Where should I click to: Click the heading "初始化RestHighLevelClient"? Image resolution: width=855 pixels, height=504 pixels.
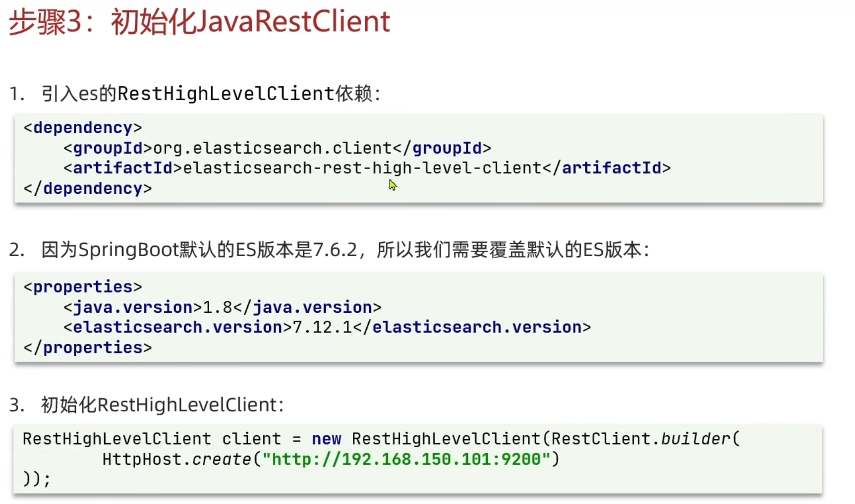point(162,405)
